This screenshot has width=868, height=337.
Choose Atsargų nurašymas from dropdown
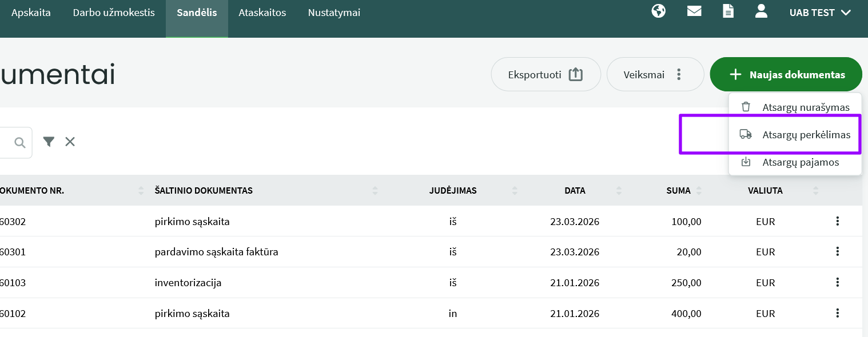pos(806,107)
